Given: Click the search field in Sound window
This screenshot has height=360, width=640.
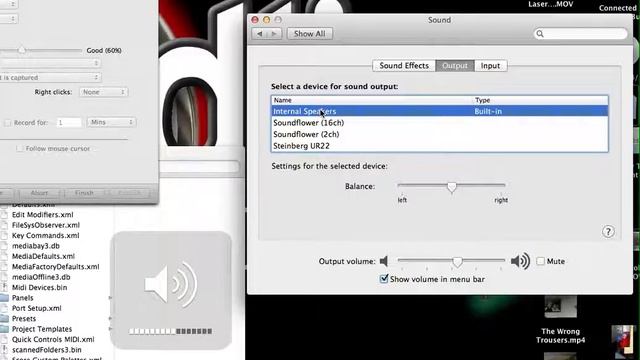Looking at the screenshot, I should [x=580, y=34].
